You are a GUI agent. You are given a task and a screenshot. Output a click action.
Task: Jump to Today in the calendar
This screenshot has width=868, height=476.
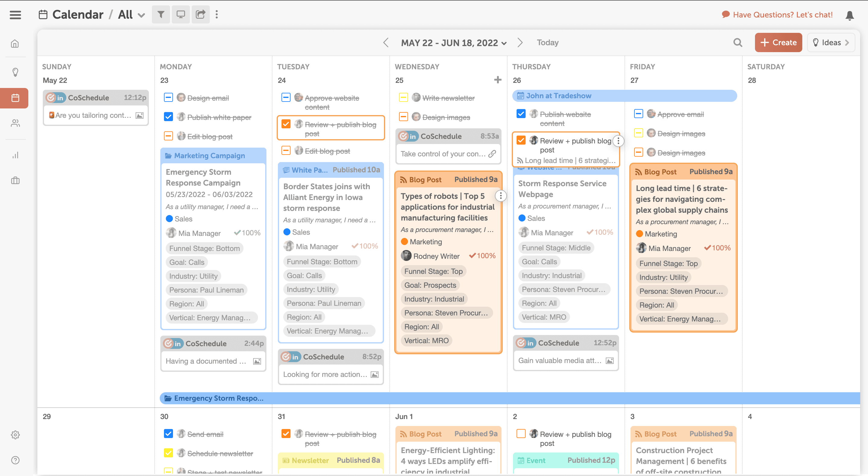pos(548,42)
